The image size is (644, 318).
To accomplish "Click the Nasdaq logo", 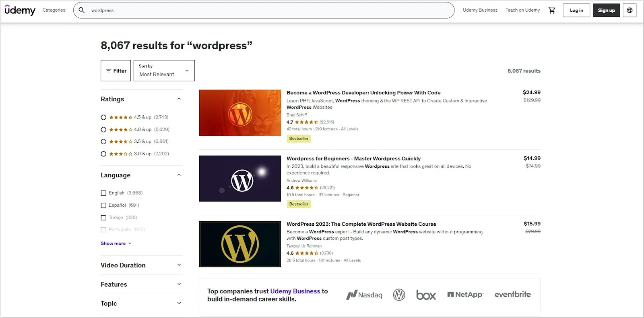I will tap(364, 295).
